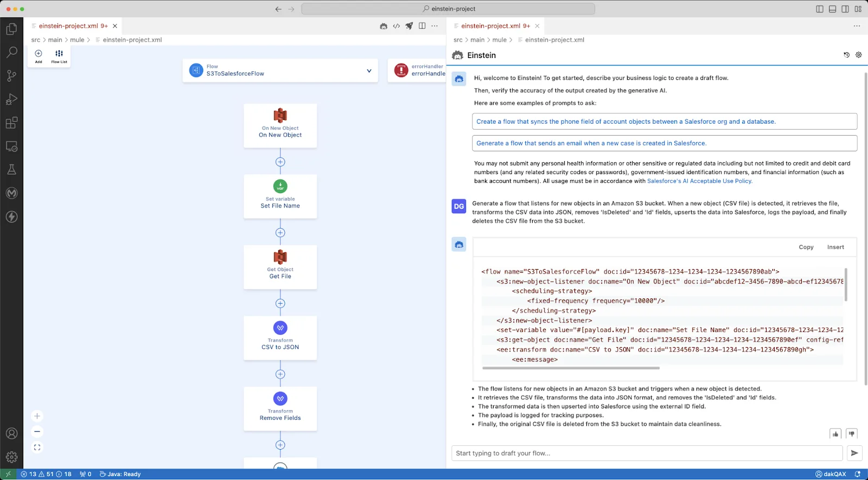Screen dimensions: 868x480
Task: Open the Extensions view
Action: click(x=11, y=123)
